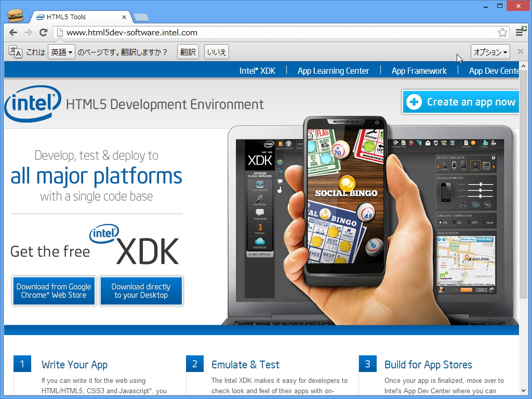Screen dimensions: 532x399
Task: Open the オプション dropdown on the translation bar
Action: click(489, 51)
